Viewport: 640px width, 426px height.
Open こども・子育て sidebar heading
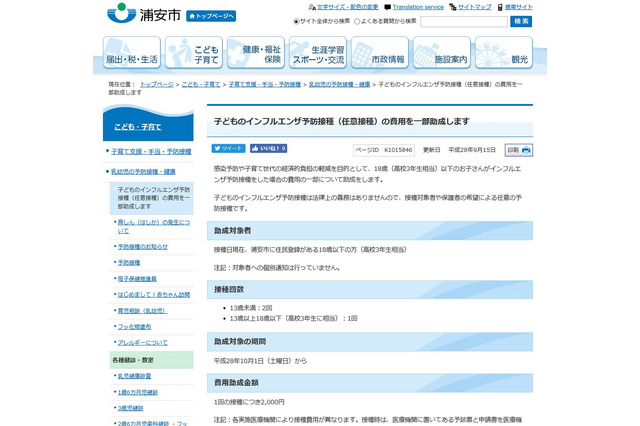click(x=138, y=127)
